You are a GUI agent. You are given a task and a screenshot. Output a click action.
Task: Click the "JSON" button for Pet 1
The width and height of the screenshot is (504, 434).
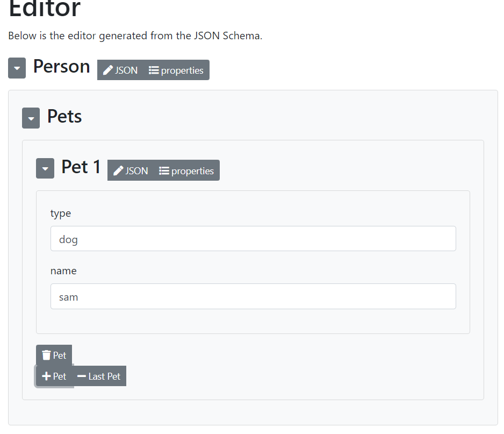130,170
